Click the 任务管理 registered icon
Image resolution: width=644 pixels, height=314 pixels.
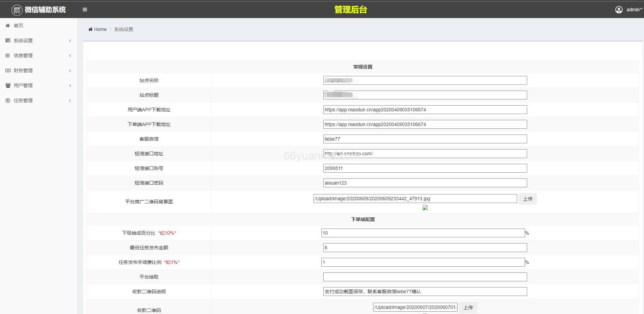7,100
